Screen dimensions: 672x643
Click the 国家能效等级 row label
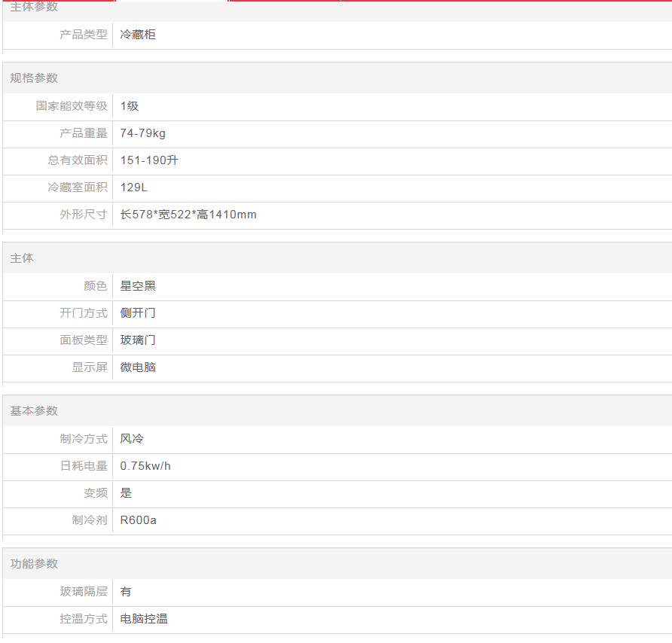[x=72, y=106]
